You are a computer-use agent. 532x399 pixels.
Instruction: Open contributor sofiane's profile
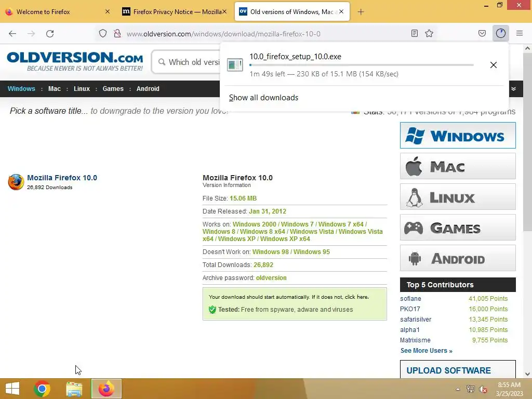point(410,299)
